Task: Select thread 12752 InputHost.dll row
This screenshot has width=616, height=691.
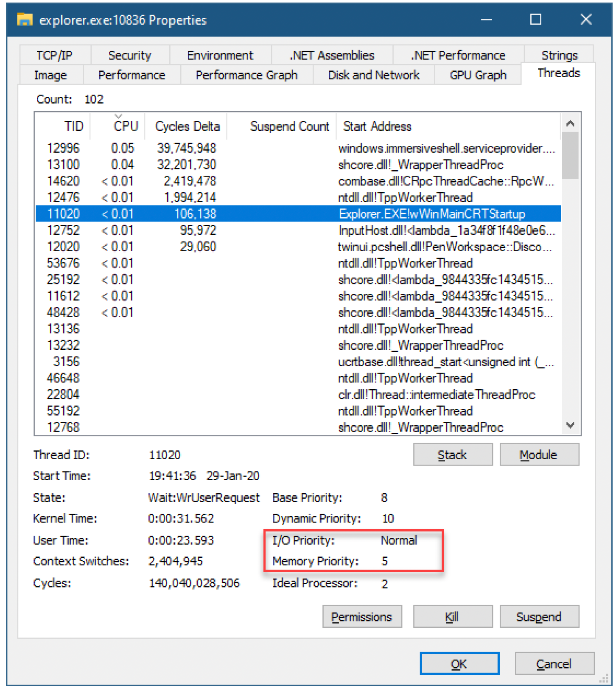Action: (x=298, y=230)
